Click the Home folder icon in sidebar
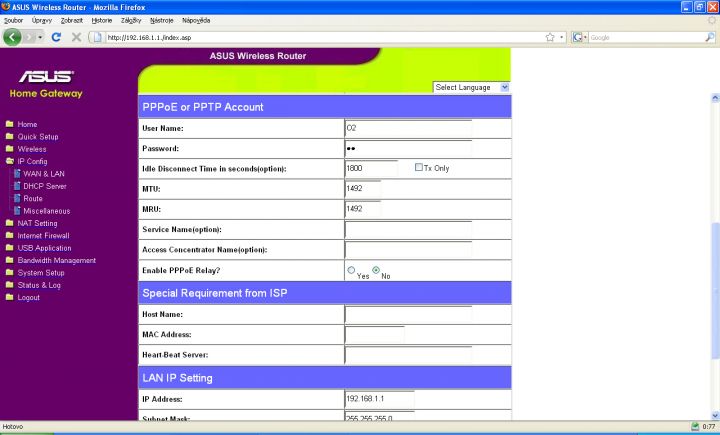720x435 pixels. click(9, 124)
